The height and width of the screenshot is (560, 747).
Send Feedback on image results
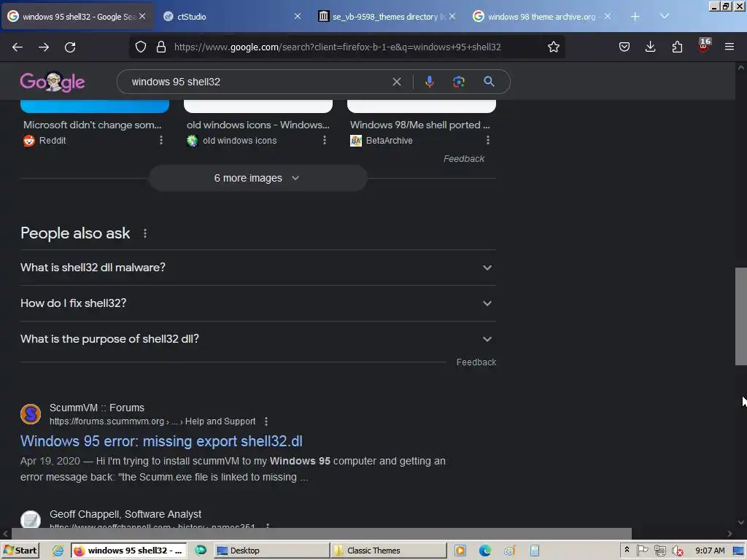[x=463, y=158]
